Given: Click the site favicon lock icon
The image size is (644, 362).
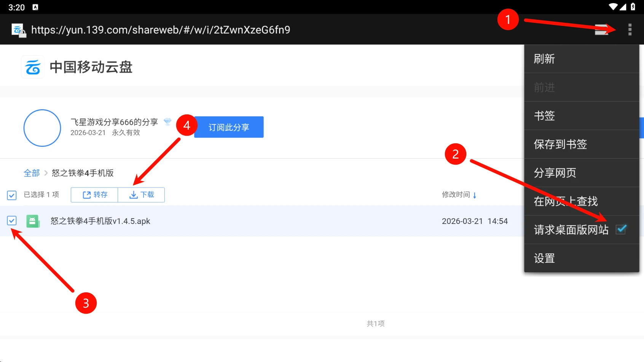Looking at the screenshot, I should pyautogui.click(x=18, y=30).
